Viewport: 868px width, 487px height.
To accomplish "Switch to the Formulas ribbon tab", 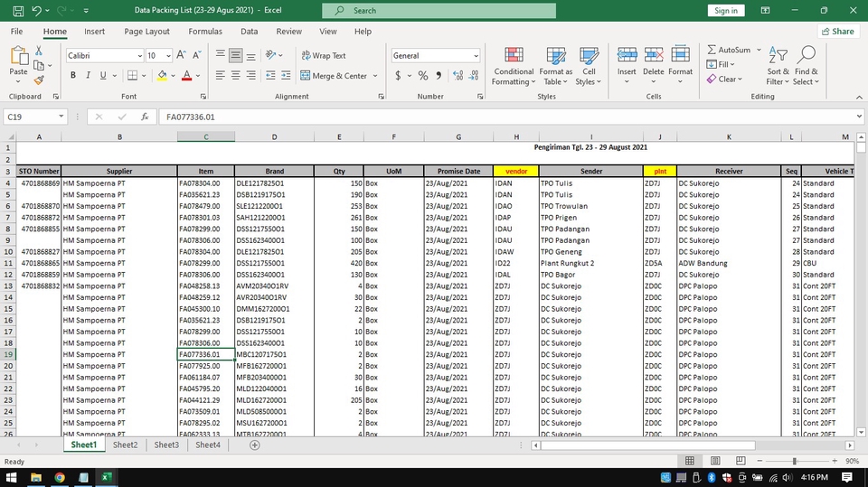I will tap(205, 32).
